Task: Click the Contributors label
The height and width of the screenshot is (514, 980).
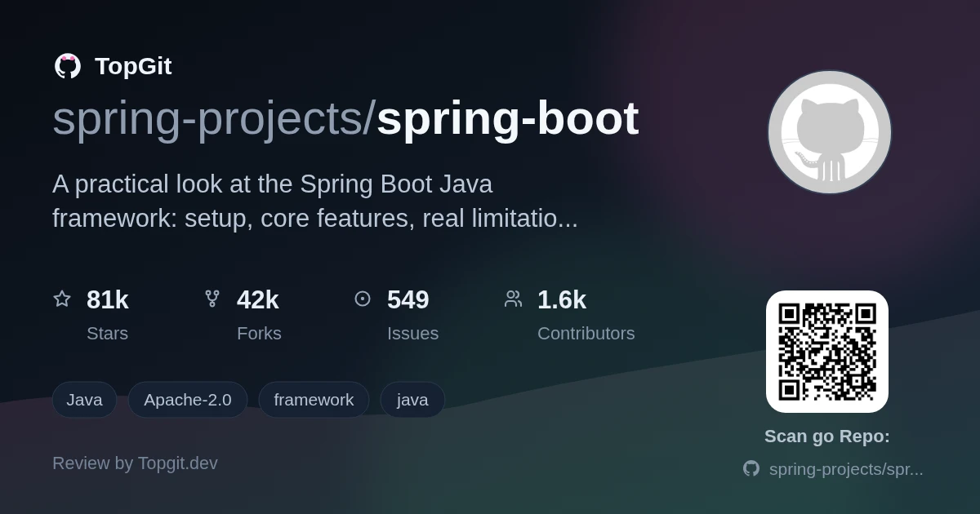Action: tap(586, 334)
